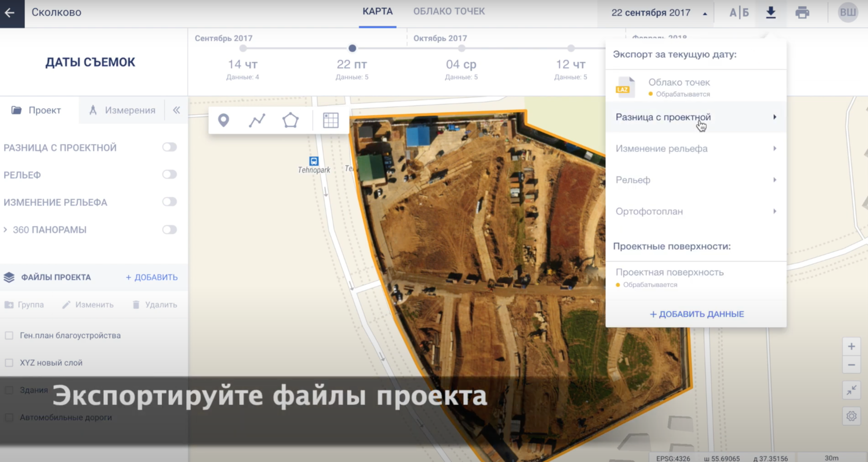Click the Tehnopark bus stop icon
The height and width of the screenshot is (462, 868).
tap(314, 161)
